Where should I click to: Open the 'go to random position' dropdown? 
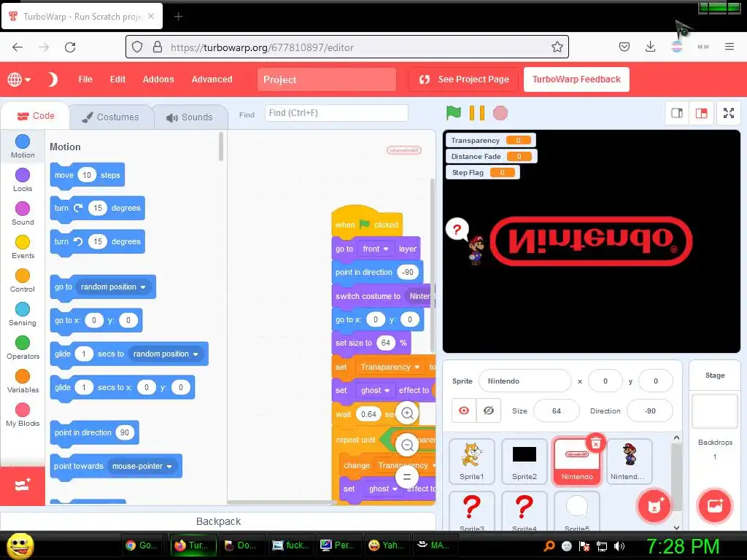point(113,287)
